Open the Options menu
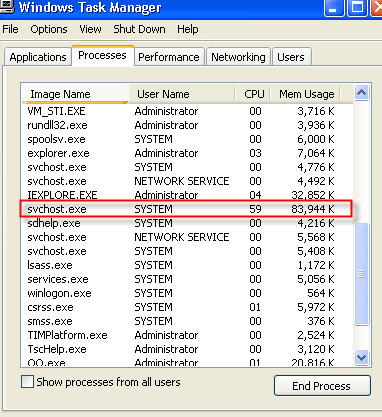This screenshot has height=417, width=382. click(49, 29)
